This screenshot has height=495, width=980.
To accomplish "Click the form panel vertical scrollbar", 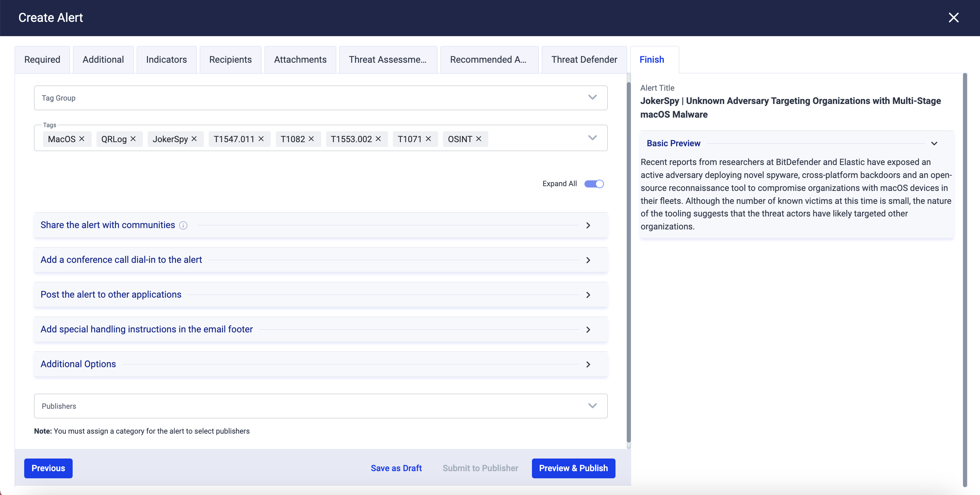I will pyautogui.click(x=628, y=262).
